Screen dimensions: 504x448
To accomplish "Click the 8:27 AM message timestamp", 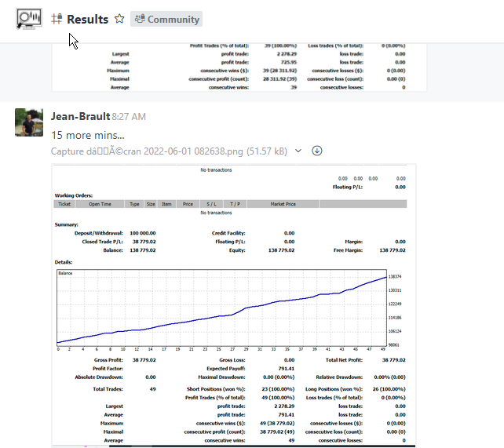I will (x=129, y=118).
